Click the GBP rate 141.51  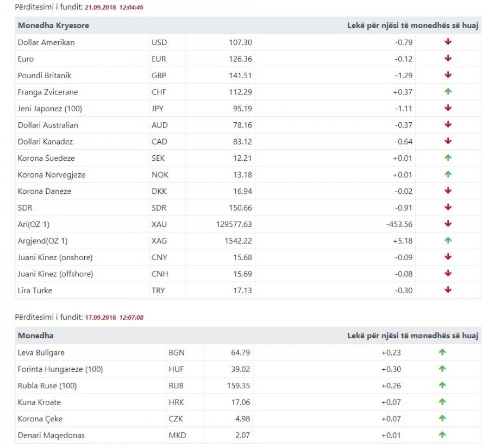pos(241,75)
